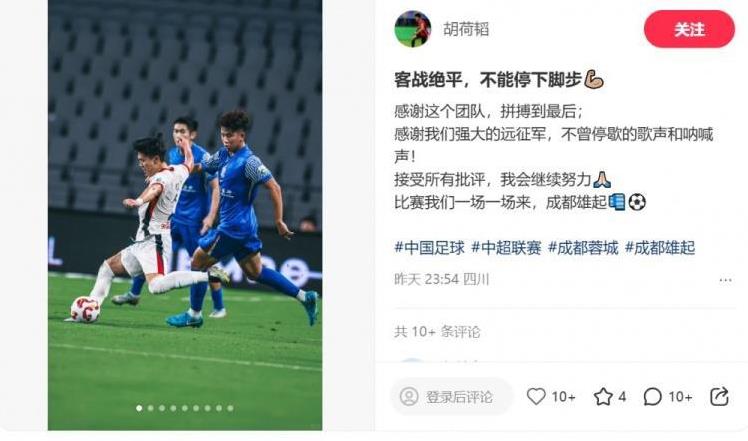Select the first image carousel dot
The height and width of the screenshot is (441, 748).
[139, 408]
